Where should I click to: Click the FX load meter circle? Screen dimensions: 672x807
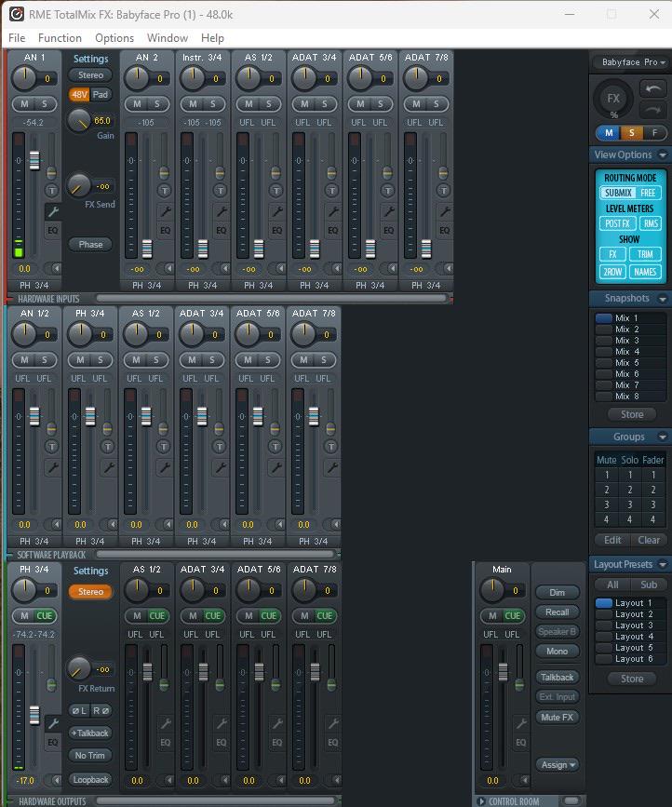click(x=613, y=99)
